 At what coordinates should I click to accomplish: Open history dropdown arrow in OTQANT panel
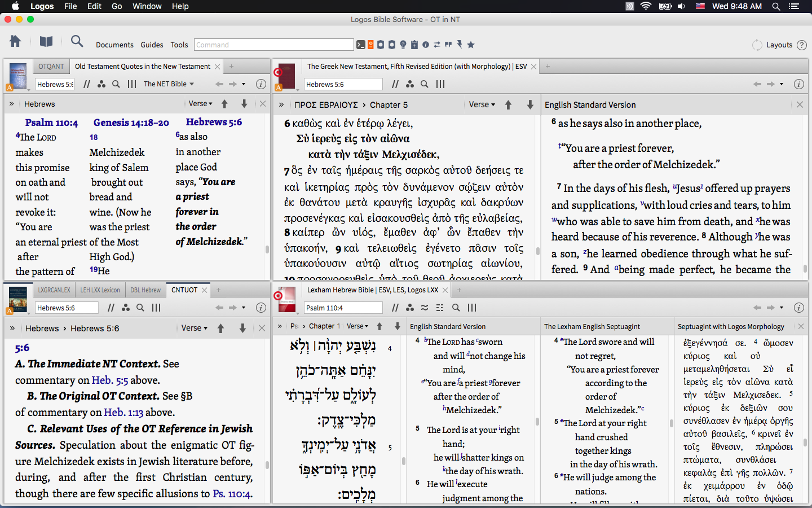point(244,84)
